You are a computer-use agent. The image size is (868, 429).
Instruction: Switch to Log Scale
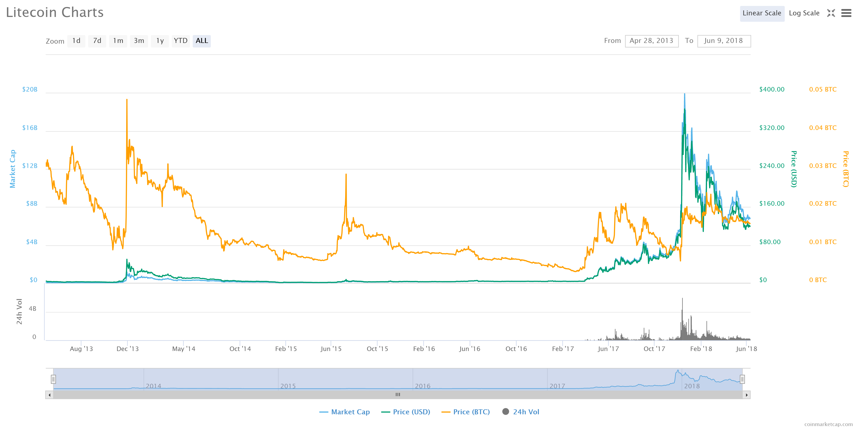tap(804, 14)
